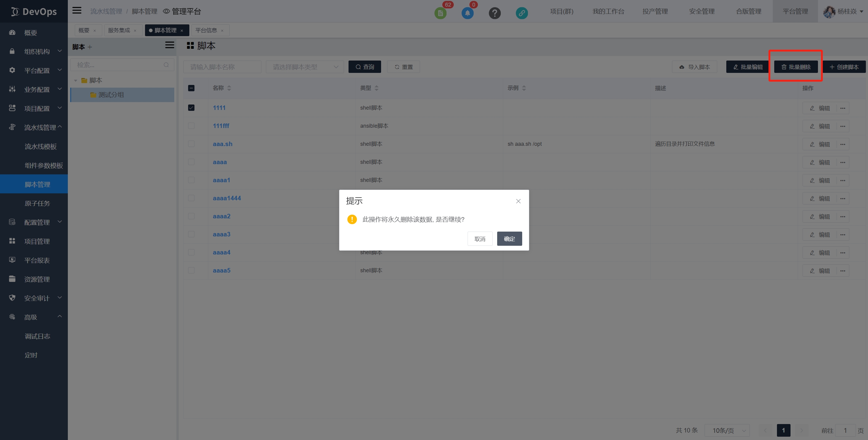Check the checkbox for script aaa.sh
This screenshot has width=868, height=440.
click(191, 144)
